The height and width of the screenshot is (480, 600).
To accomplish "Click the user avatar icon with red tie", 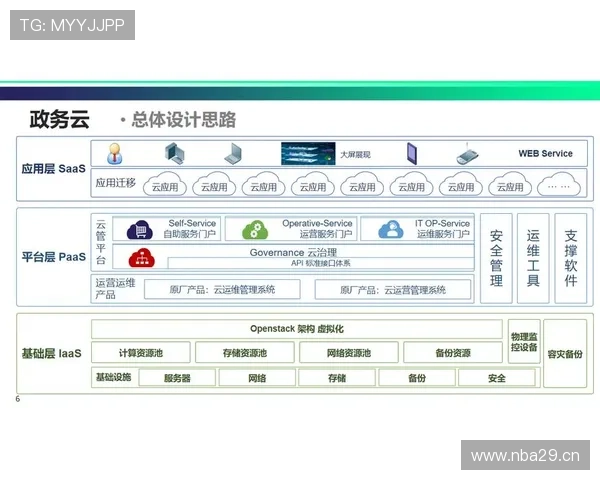I will pyautogui.click(x=114, y=153).
